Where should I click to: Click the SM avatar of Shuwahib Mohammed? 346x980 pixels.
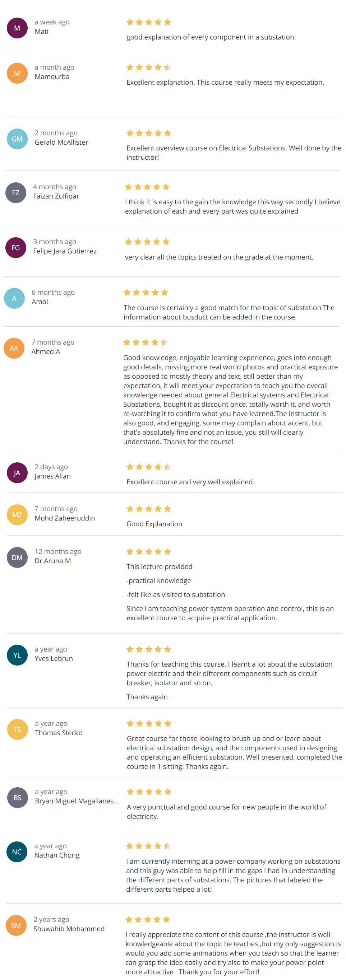tap(16, 925)
